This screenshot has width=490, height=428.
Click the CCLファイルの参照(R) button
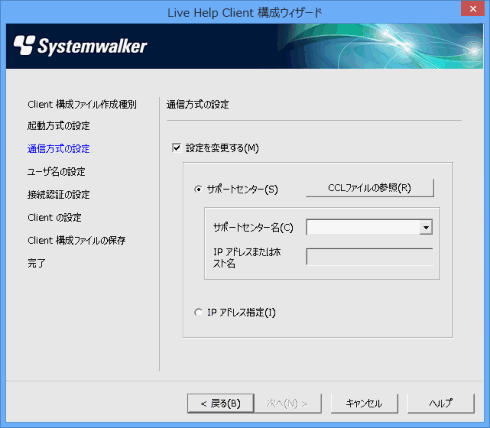click(x=370, y=188)
